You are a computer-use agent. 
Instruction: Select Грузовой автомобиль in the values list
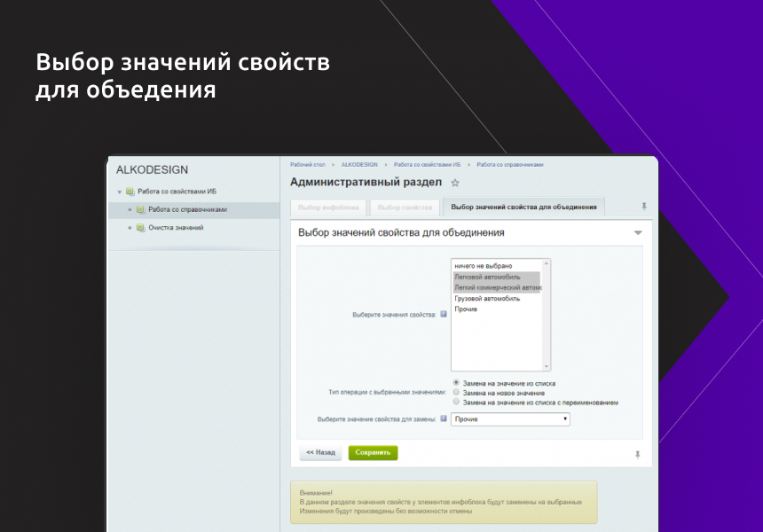coord(487,299)
